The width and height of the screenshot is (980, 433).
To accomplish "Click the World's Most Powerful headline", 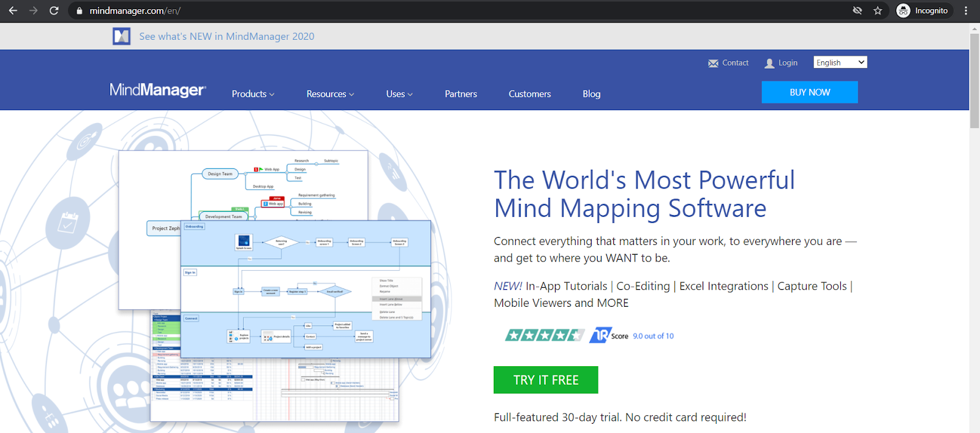I will [644, 194].
